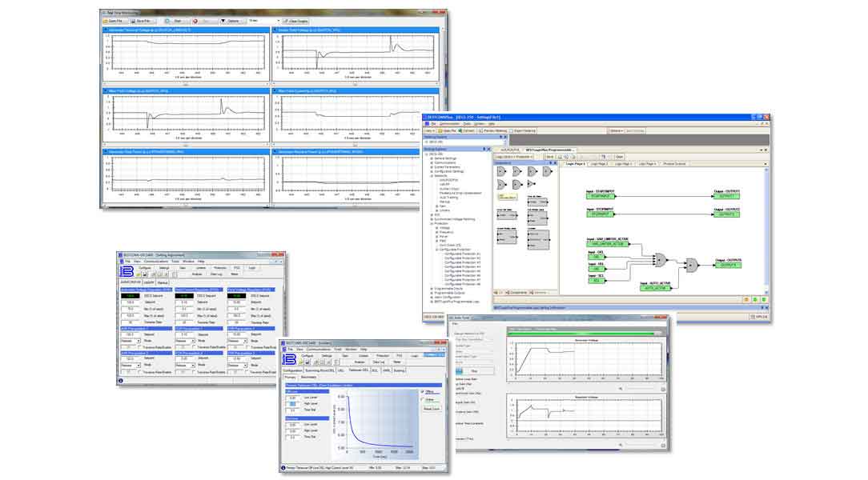Switch to the Logic Page 2 tab
The height and width of the screenshot is (480, 868).
click(599, 164)
